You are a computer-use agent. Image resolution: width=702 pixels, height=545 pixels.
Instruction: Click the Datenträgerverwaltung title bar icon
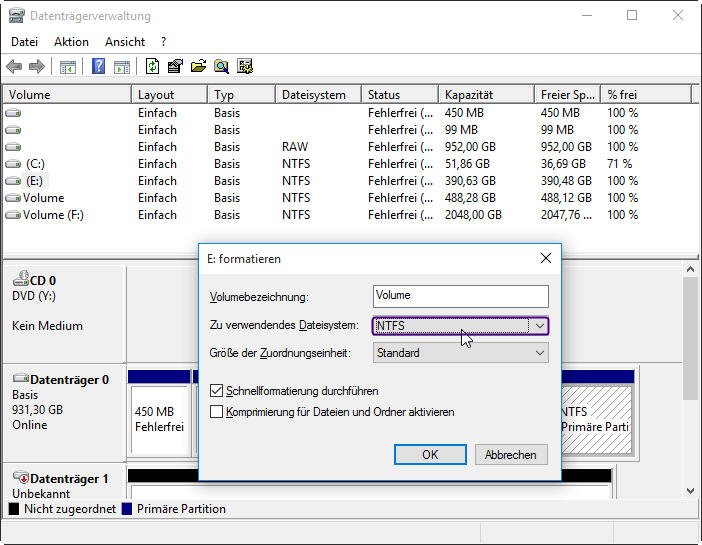[x=17, y=16]
